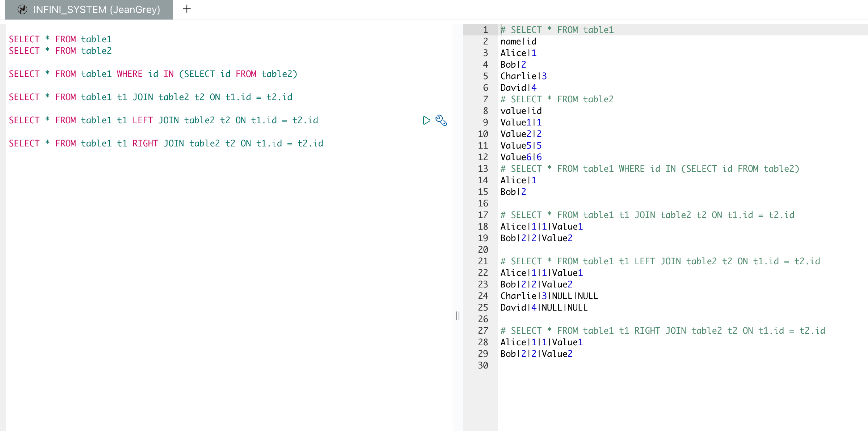Click the RIGHT JOIN query line in editor
Viewport: 868px width, 431px height.
point(166,143)
